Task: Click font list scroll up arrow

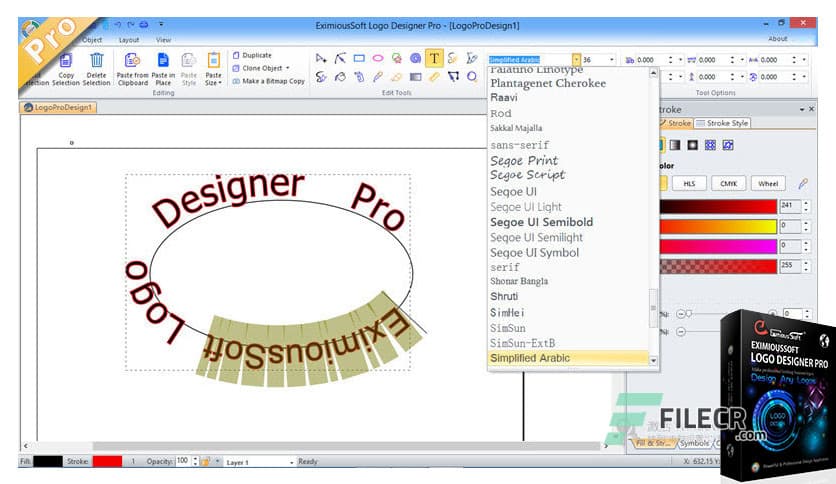Action: [653, 72]
